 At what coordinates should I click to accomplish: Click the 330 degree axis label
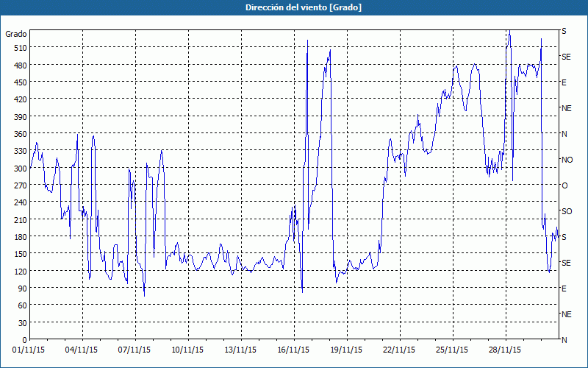(20, 151)
